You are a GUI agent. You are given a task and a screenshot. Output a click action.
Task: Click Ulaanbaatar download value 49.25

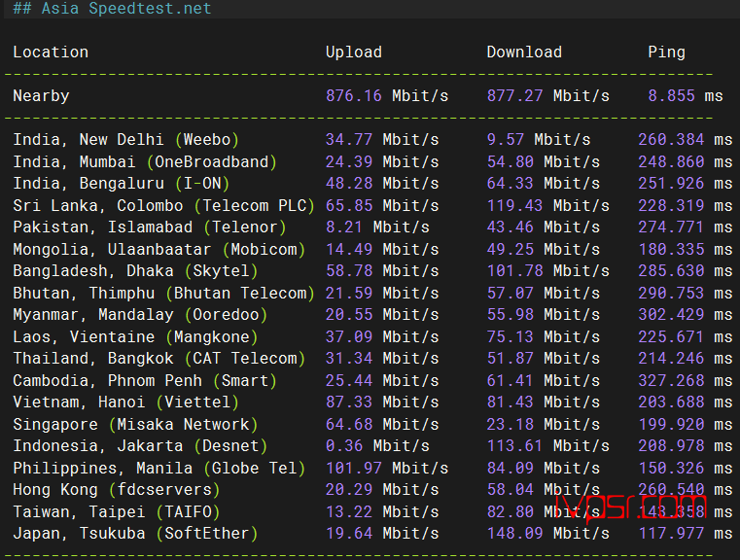tap(511, 250)
